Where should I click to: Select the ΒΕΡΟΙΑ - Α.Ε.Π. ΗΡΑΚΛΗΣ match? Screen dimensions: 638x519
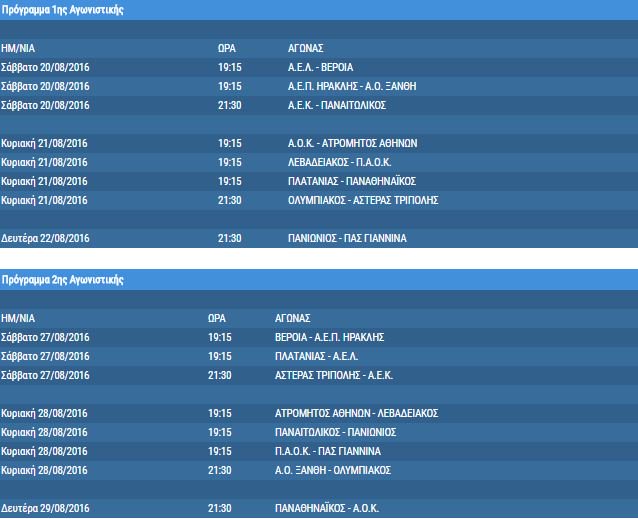click(x=329, y=337)
